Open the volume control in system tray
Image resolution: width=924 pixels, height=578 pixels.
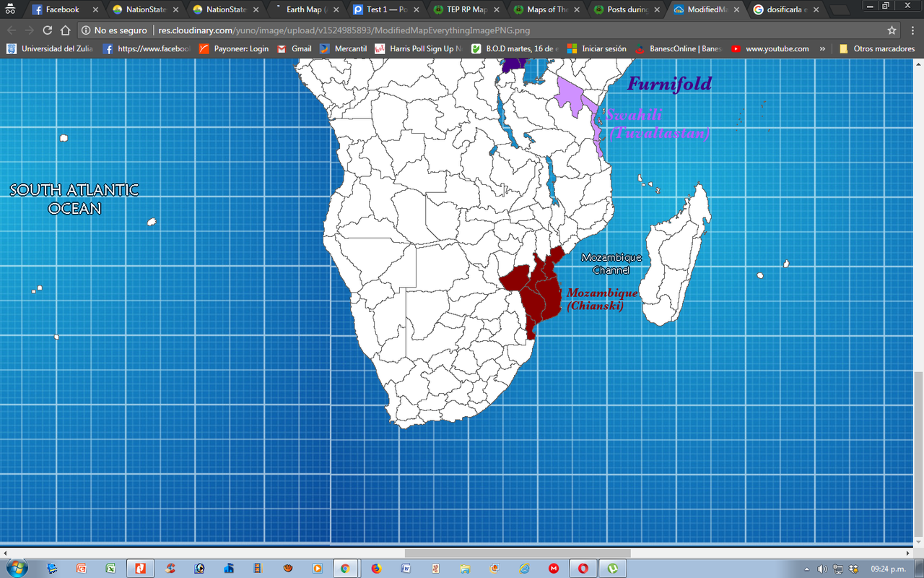tap(822, 568)
